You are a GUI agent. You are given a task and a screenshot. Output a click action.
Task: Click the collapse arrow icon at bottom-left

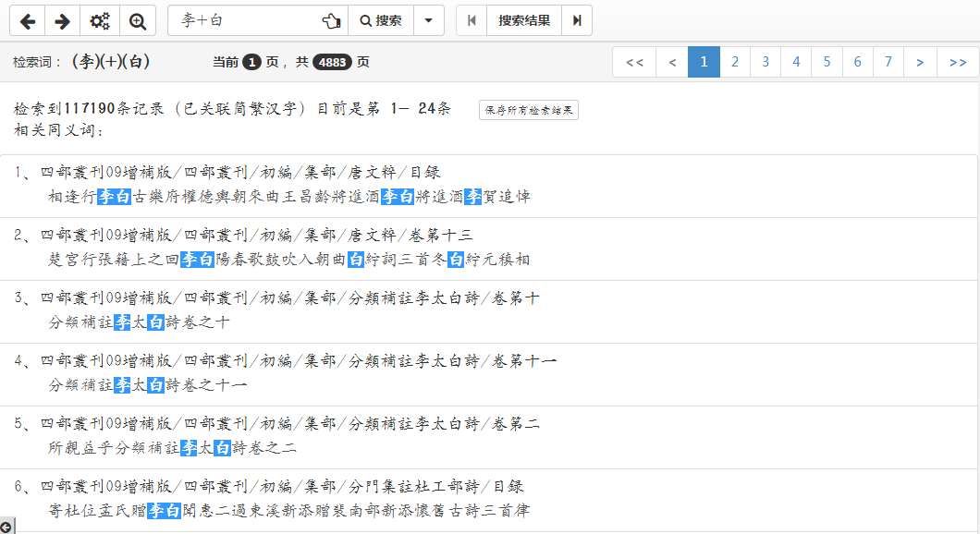[x=6, y=527]
